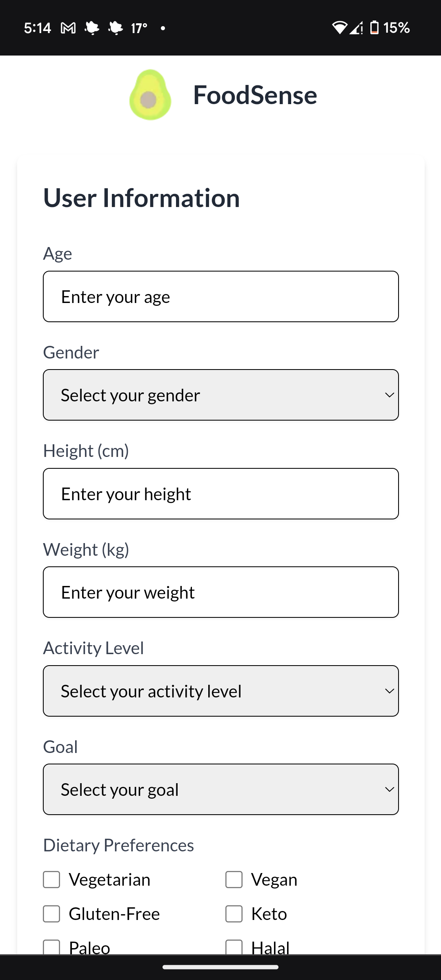Tap the Enter your weight field
Screen dimensions: 441x980
click(220, 592)
